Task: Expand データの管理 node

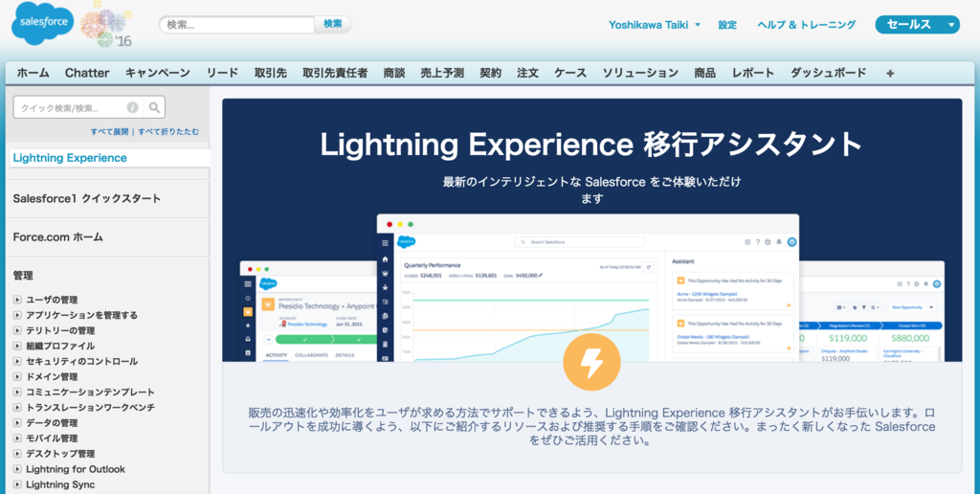Action: pyautogui.click(x=17, y=423)
